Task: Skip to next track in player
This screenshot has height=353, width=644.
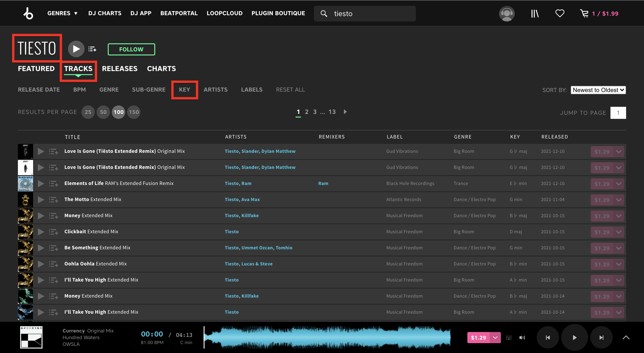Action: [602, 338]
